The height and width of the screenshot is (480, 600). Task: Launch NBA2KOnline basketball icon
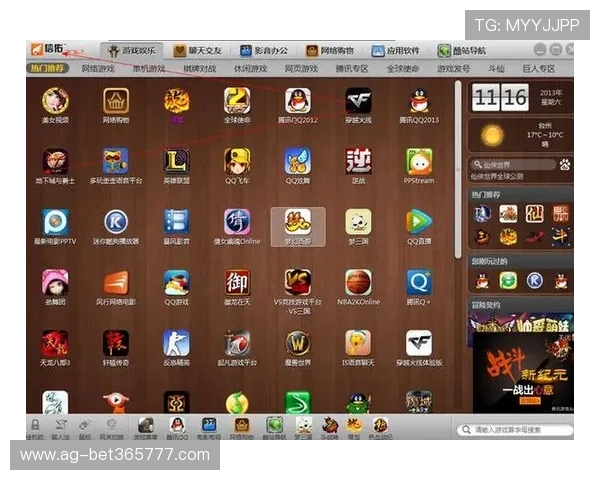pos(358,283)
